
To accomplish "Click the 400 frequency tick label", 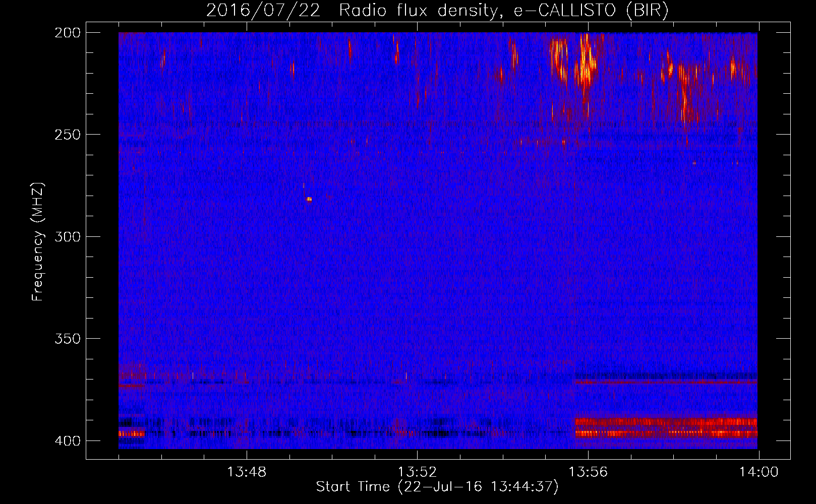I will 67,440.
